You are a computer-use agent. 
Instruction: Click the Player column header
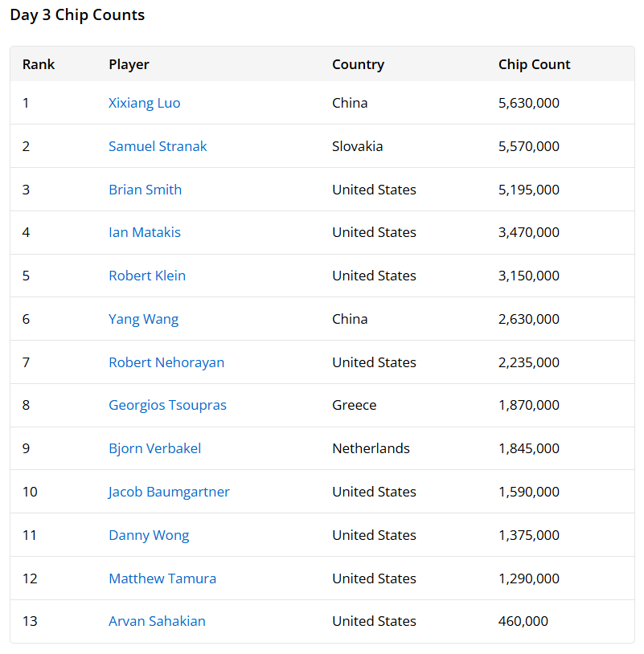[x=129, y=64]
